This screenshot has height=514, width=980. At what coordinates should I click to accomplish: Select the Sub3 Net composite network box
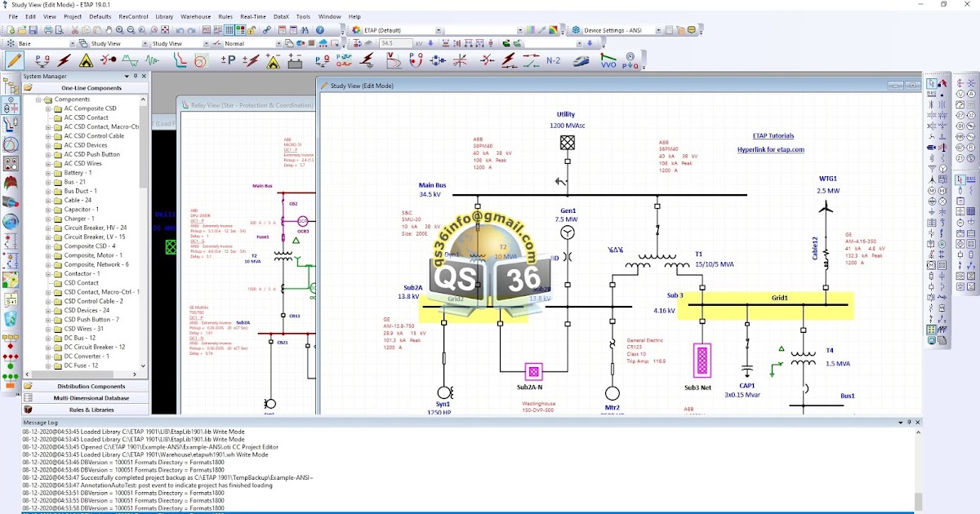[702, 361]
